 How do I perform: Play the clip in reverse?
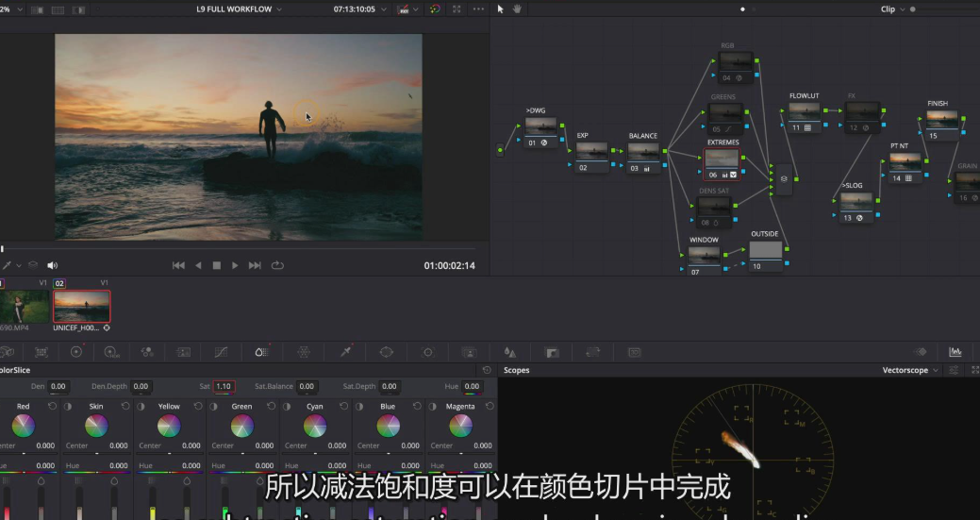pos(198,265)
